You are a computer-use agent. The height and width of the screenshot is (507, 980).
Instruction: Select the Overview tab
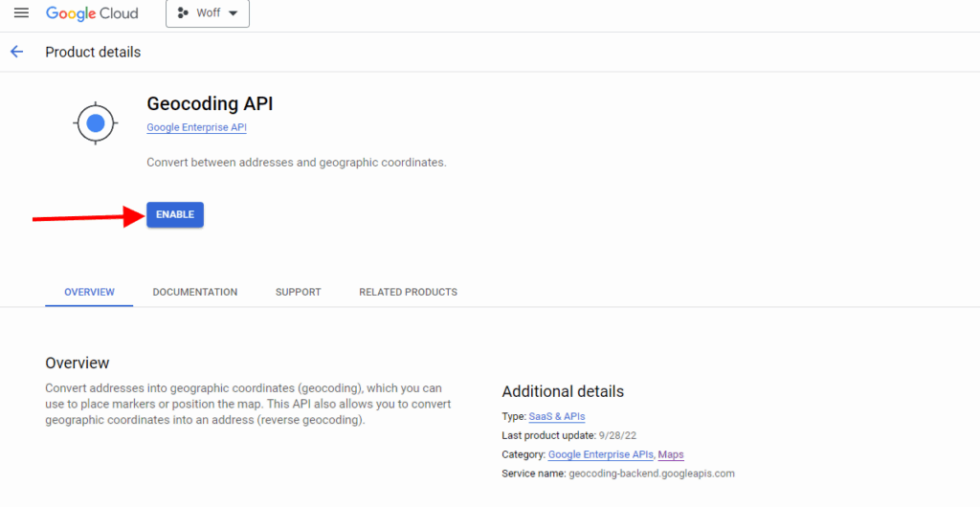click(89, 292)
